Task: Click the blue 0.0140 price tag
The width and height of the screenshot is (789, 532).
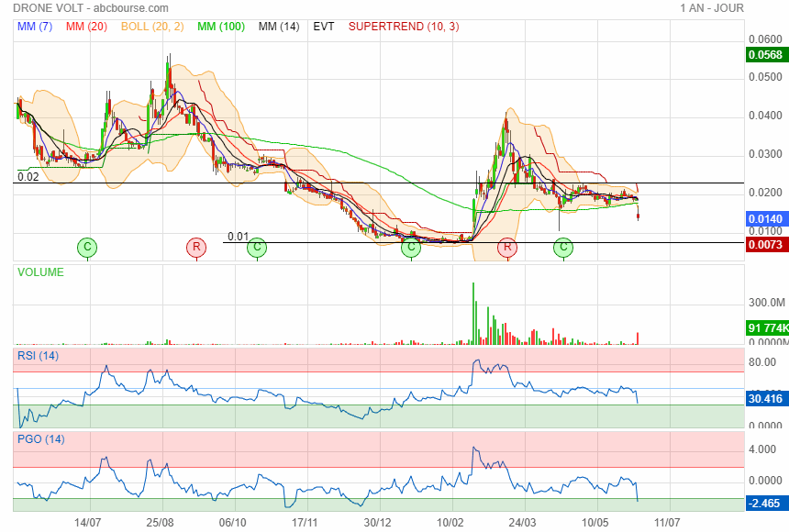Action: pos(766,219)
